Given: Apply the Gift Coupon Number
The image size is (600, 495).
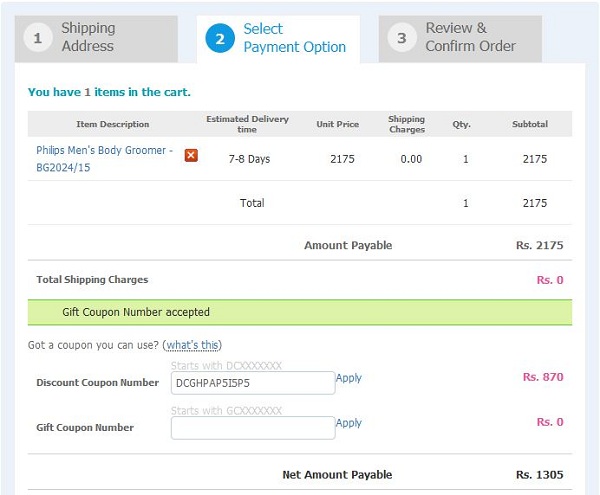Looking at the screenshot, I should click(349, 423).
